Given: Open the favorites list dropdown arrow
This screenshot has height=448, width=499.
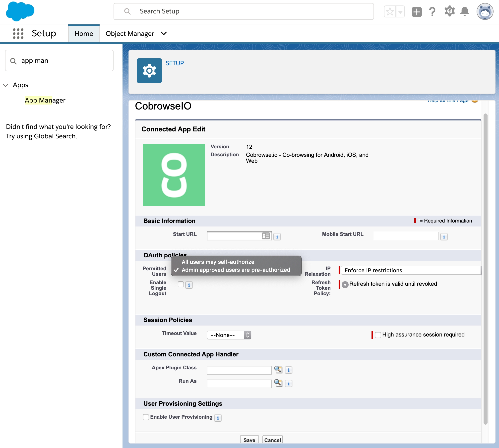Looking at the screenshot, I should point(400,11).
